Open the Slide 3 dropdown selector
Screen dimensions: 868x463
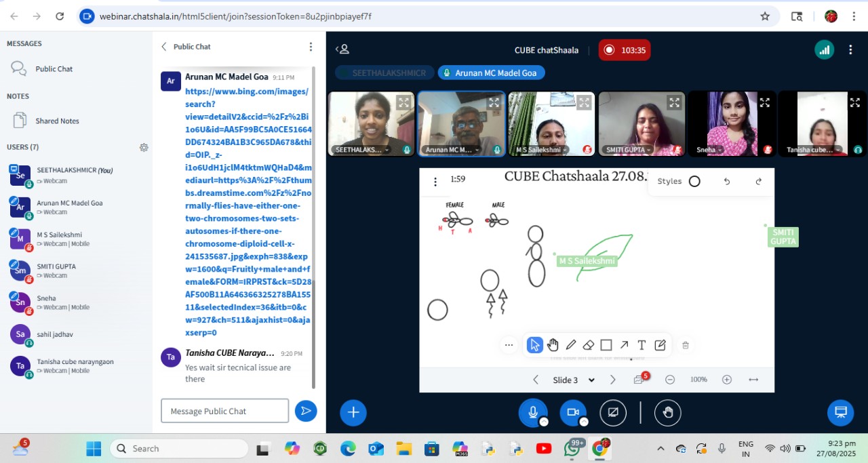[x=574, y=380]
